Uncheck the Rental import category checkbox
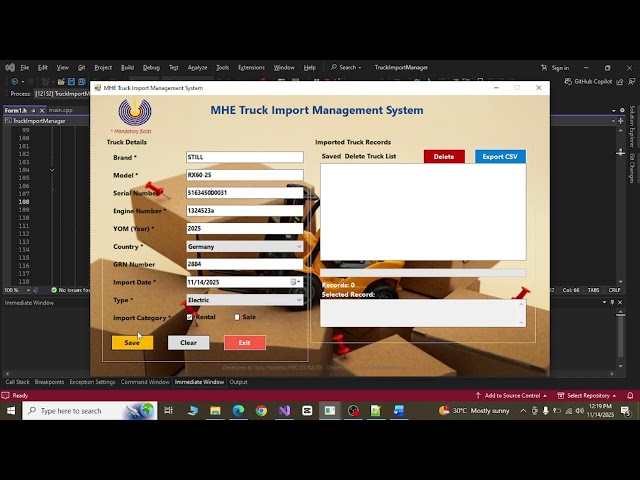The image size is (640, 480). (x=190, y=317)
